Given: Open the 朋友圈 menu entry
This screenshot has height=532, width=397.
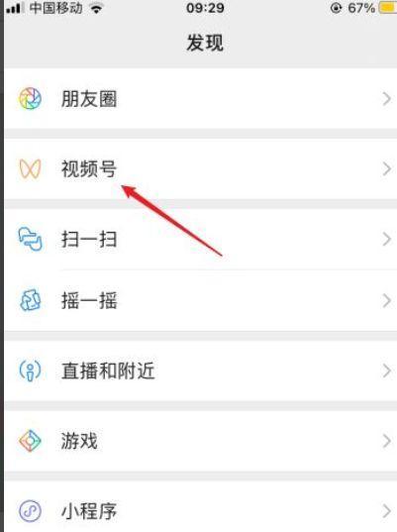Looking at the screenshot, I should click(x=201, y=99).
